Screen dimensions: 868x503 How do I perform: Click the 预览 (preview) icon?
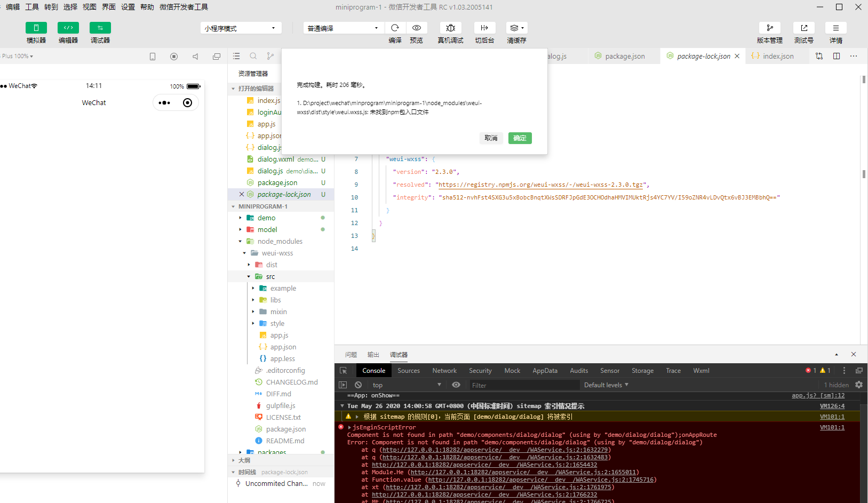(x=417, y=28)
